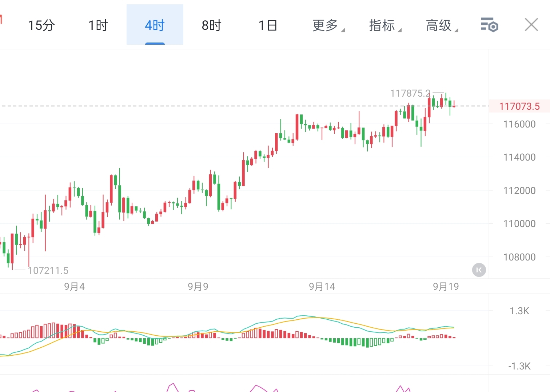
Task: Click the jump-to-latest candle round icon
Action: [x=479, y=270]
